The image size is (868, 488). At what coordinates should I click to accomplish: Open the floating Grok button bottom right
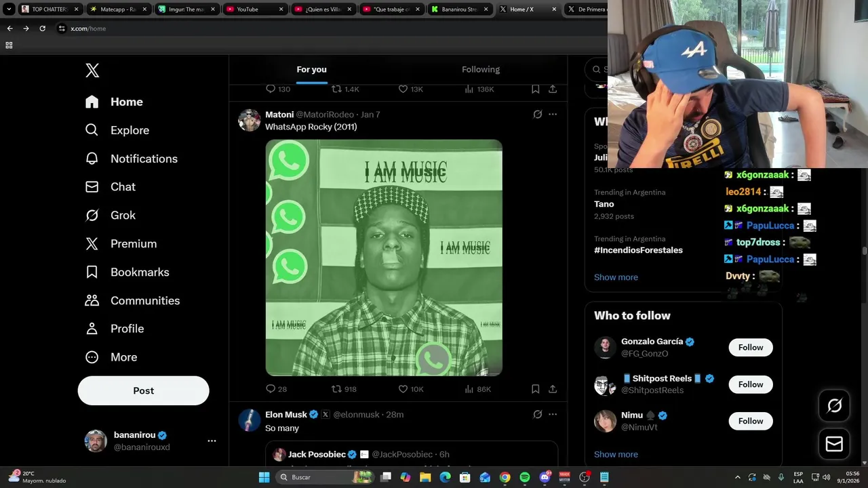click(834, 405)
